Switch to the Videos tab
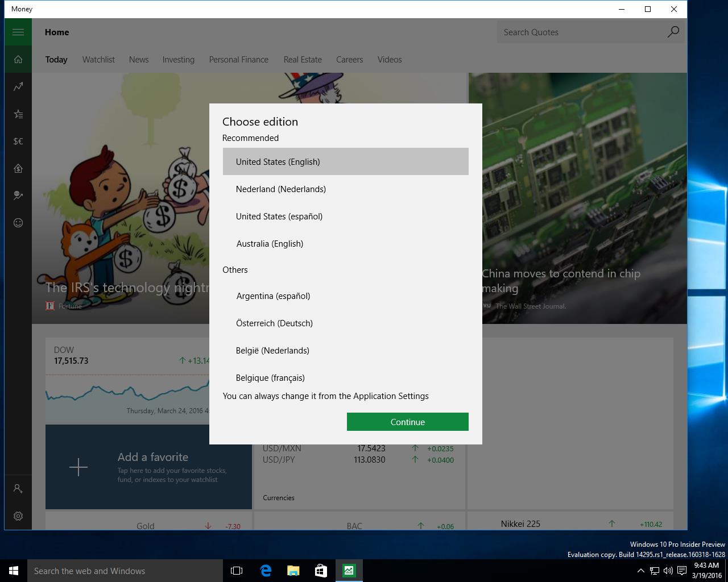This screenshot has width=728, height=582. (390, 59)
